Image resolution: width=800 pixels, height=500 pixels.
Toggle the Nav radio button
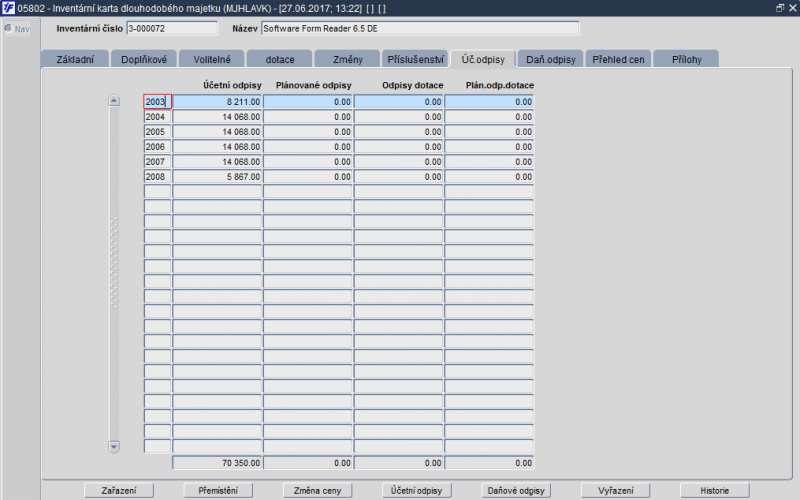tap(8, 28)
